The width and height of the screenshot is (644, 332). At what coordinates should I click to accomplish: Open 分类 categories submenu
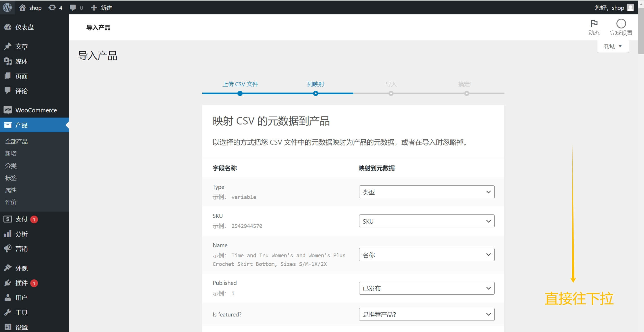pos(11,166)
